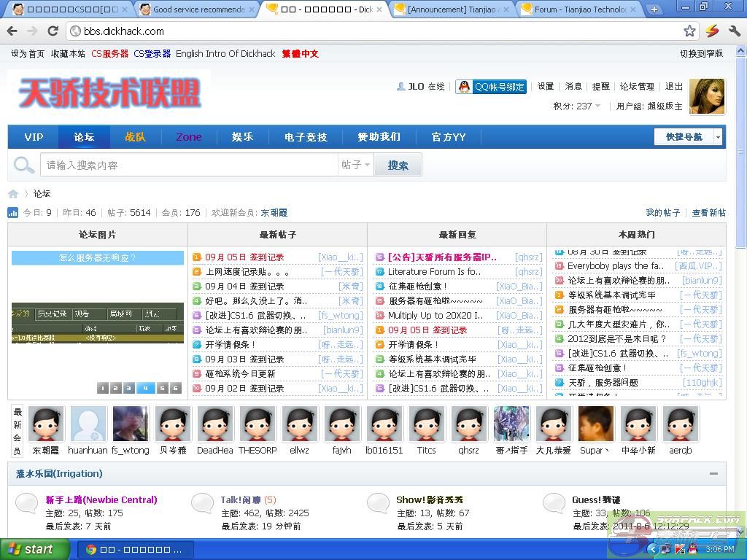The width and height of the screenshot is (747, 560).
Task: Bookmark this page with the star icon
Action: (689, 31)
